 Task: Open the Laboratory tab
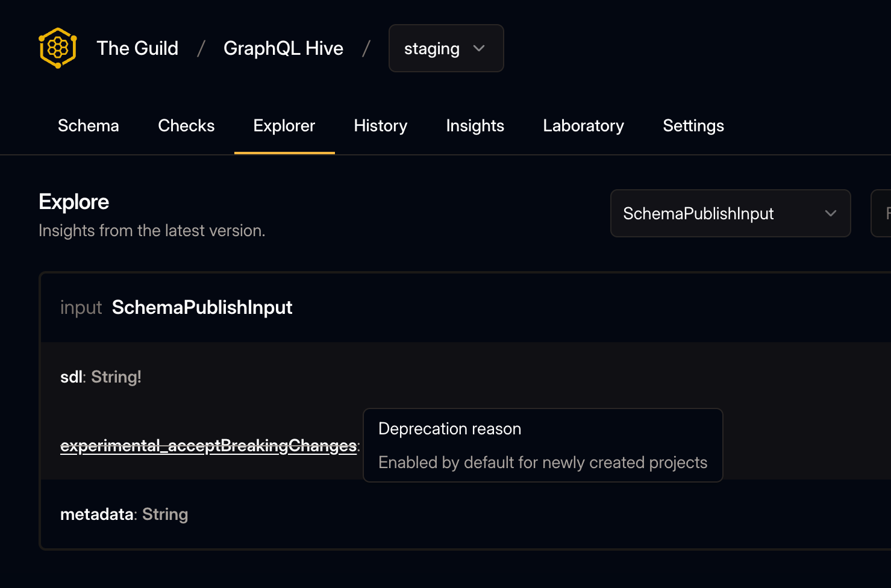[583, 126]
